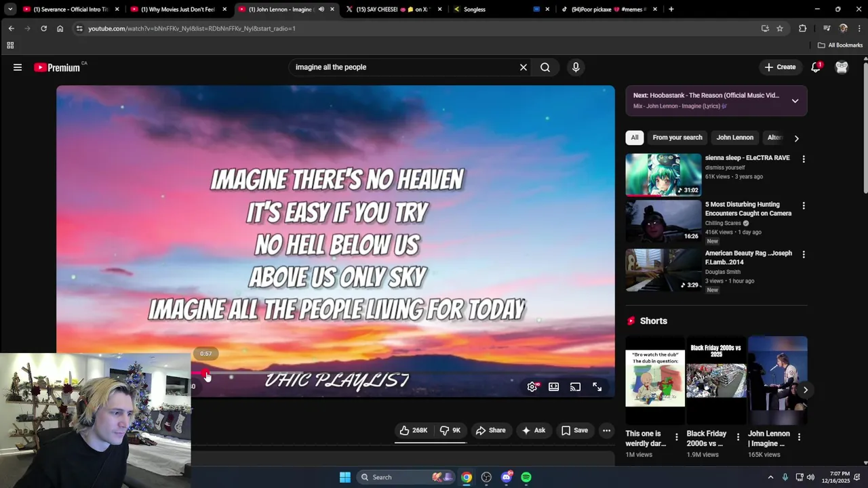The width and height of the screenshot is (868, 488).
Task: Open the apps grid shortcut
Action: point(10,45)
